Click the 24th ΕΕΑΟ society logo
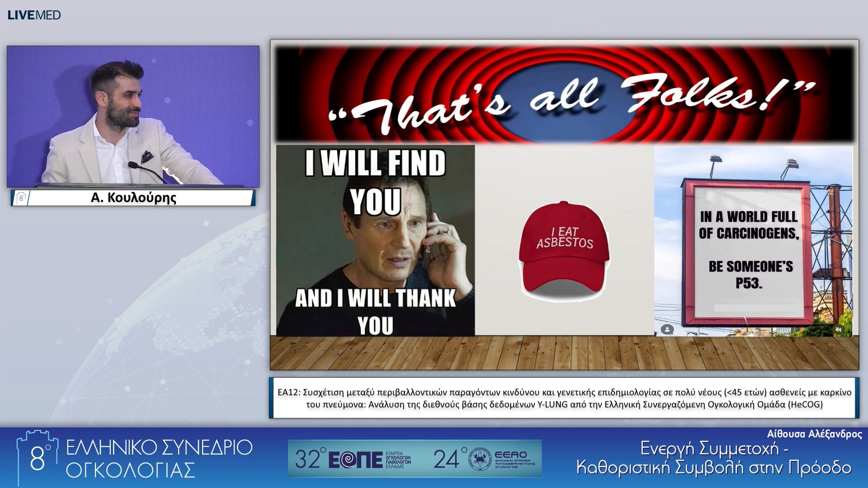The width and height of the screenshot is (868, 488). pyautogui.click(x=484, y=459)
